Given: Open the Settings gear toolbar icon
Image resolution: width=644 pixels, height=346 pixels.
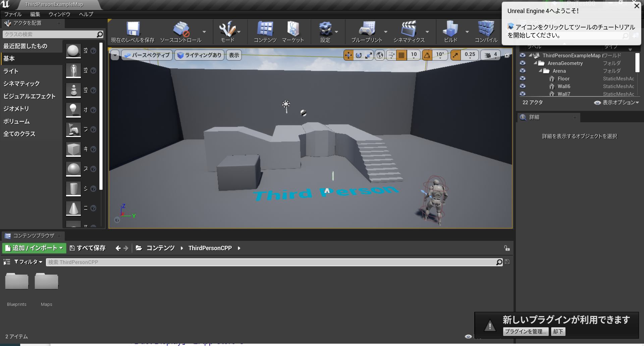Looking at the screenshot, I should (325, 29).
